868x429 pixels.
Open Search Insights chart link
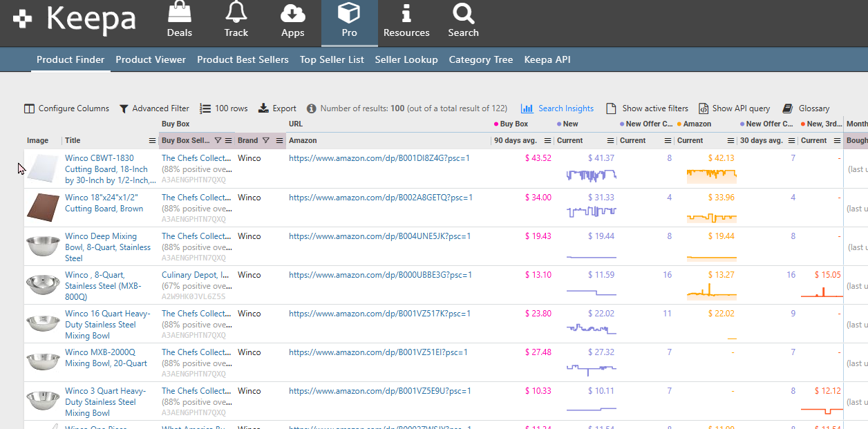557,108
